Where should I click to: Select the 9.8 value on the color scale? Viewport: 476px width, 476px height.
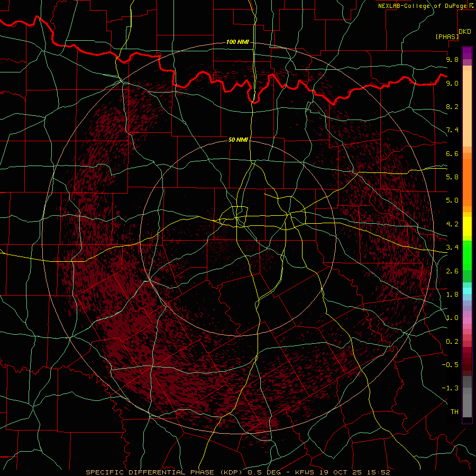tap(452, 59)
